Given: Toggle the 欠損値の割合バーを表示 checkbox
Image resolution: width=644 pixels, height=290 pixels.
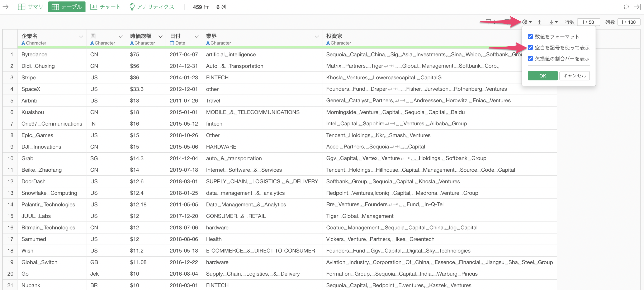Looking at the screenshot, I should pos(530,59).
